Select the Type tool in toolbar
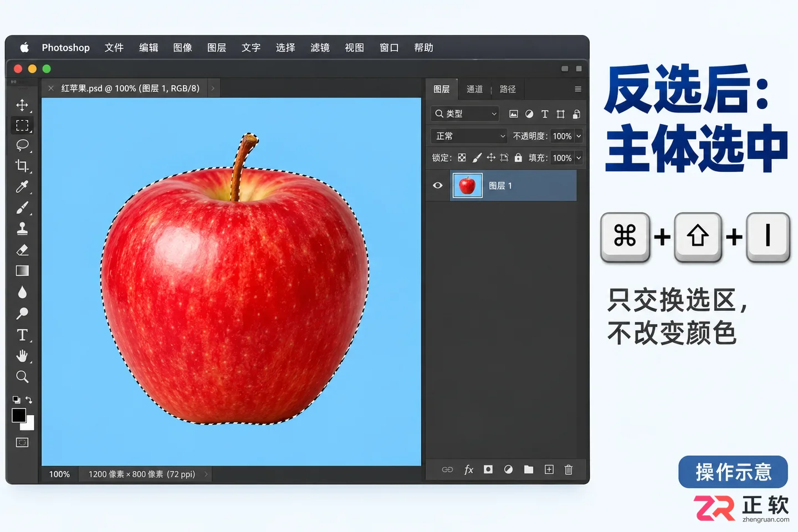Screen dimensions: 798x532 point(22,335)
